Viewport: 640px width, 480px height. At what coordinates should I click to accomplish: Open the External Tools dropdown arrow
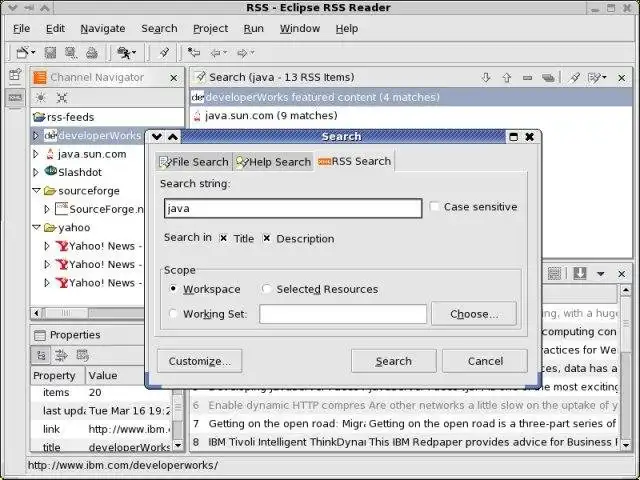click(x=134, y=53)
